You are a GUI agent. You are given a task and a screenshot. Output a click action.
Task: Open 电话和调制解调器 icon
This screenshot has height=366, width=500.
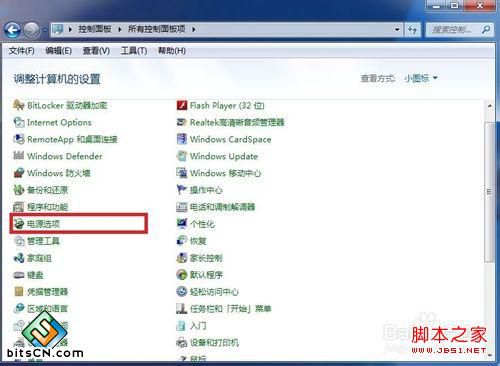182,207
